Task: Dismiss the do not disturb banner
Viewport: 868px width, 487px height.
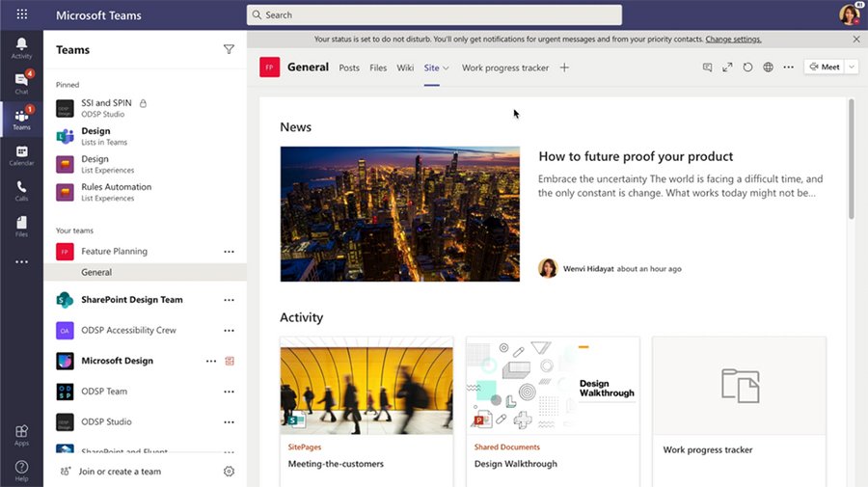Action: [x=856, y=40]
